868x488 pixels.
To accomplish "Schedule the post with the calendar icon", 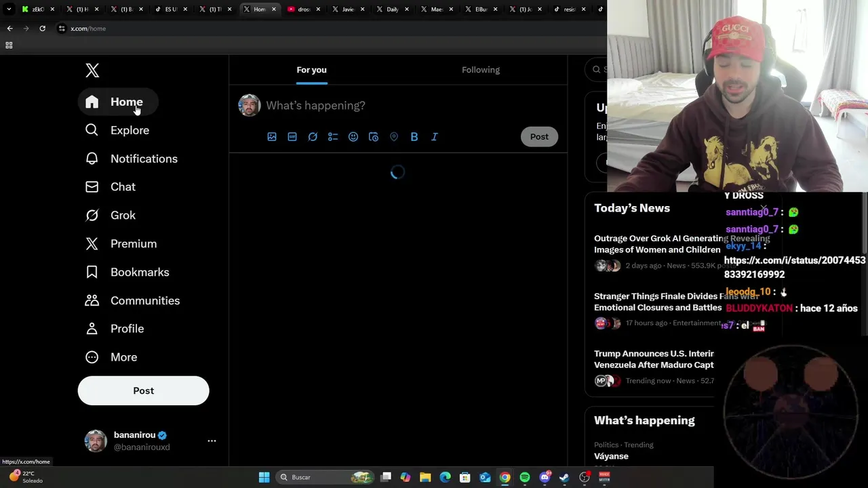I will click(374, 137).
